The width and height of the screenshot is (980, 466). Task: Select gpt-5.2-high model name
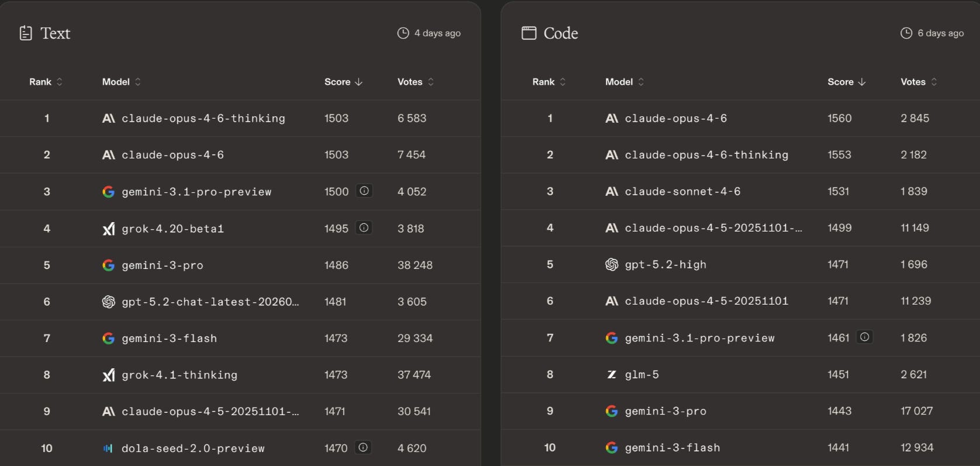666,265
